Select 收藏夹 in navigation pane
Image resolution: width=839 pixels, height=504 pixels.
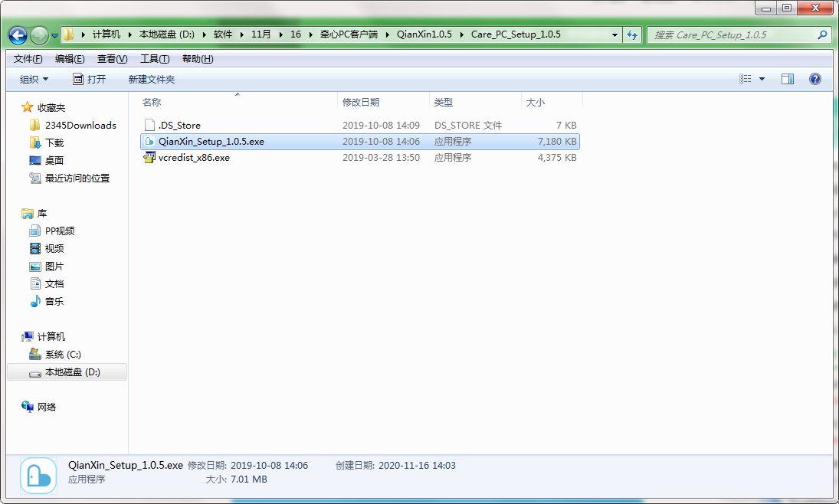click(x=51, y=107)
